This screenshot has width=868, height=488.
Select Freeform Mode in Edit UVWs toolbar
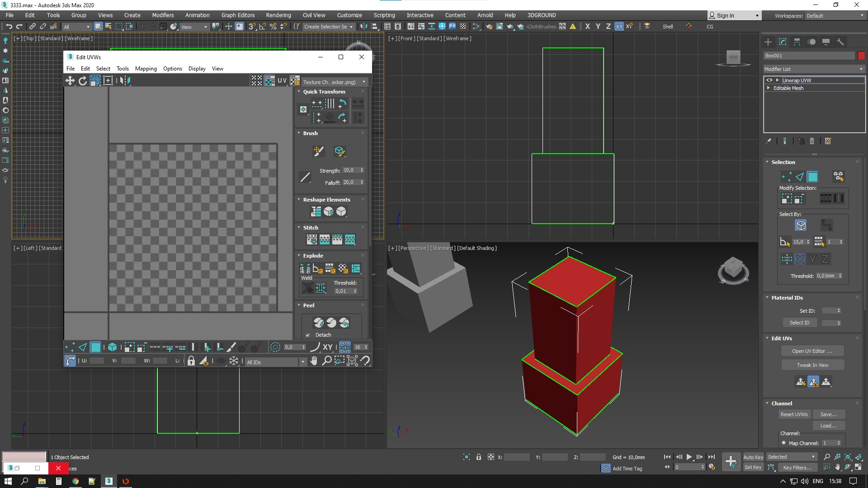(x=108, y=80)
